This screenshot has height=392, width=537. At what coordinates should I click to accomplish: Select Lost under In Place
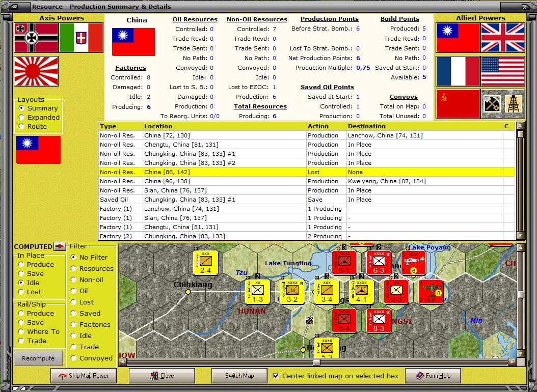point(30,292)
